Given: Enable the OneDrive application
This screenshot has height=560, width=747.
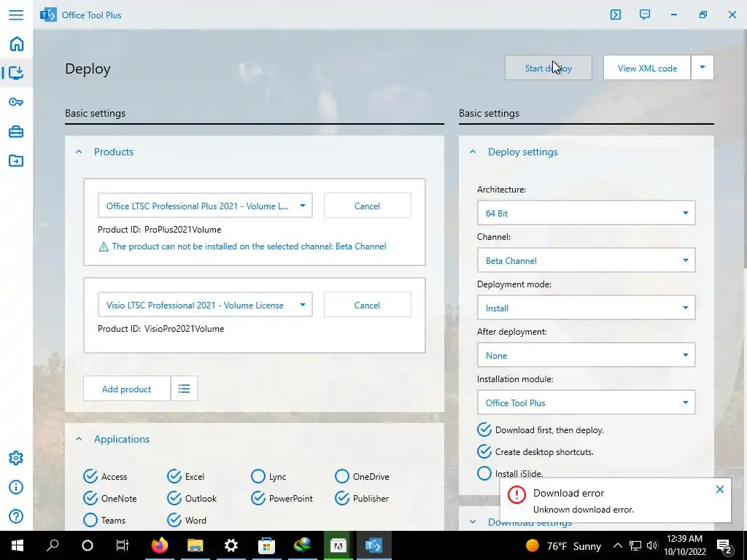Looking at the screenshot, I should 341,476.
